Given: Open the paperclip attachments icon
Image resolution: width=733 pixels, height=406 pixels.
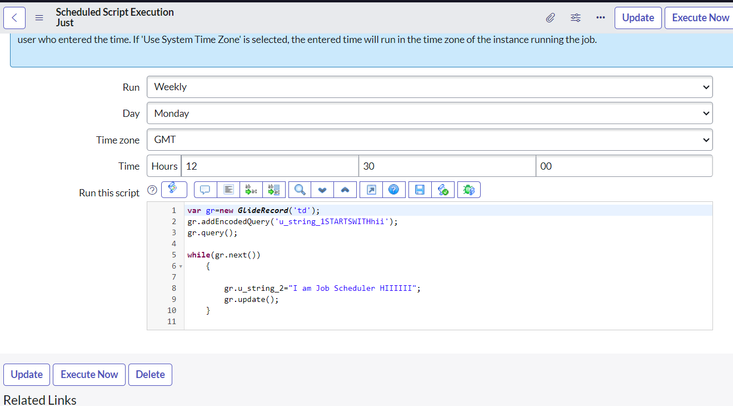Looking at the screenshot, I should (x=550, y=18).
